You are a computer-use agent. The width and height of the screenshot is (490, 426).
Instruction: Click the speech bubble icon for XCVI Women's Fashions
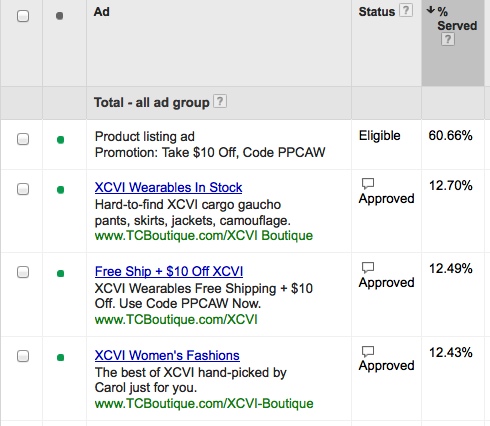(x=368, y=351)
